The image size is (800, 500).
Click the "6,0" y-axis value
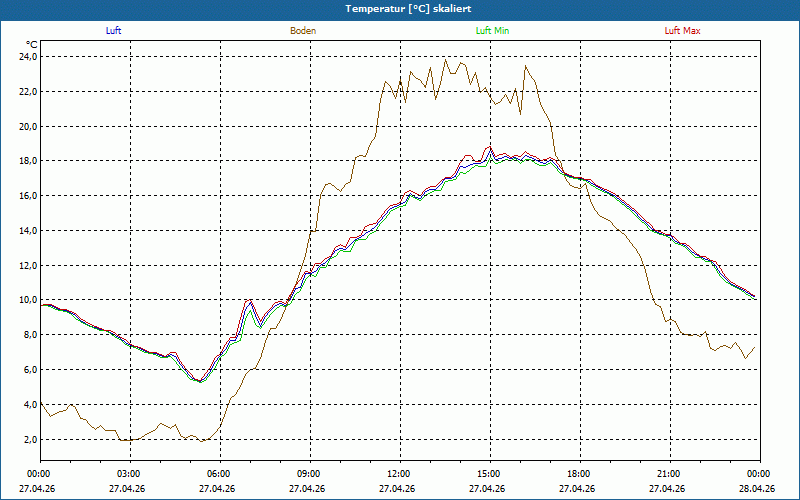click(x=31, y=370)
